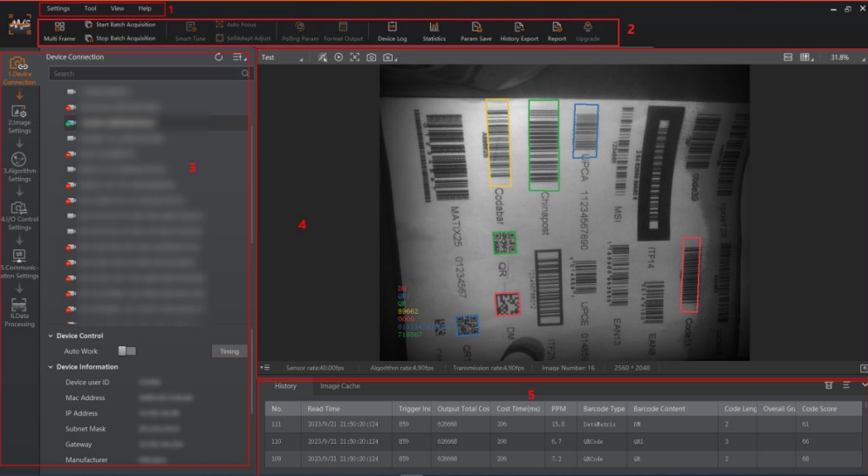868x476 pixels.
Task: Click the Timing button
Action: [229, 351]
